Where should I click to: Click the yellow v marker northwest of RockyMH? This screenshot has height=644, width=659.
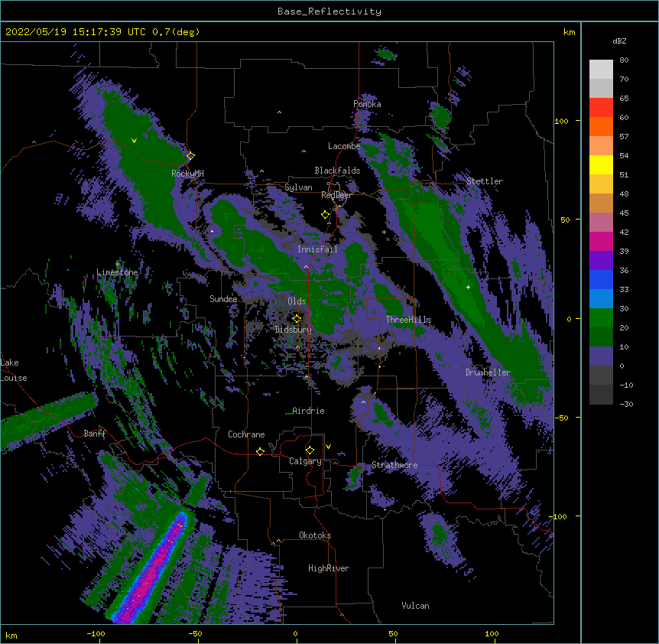coord(134,141)
